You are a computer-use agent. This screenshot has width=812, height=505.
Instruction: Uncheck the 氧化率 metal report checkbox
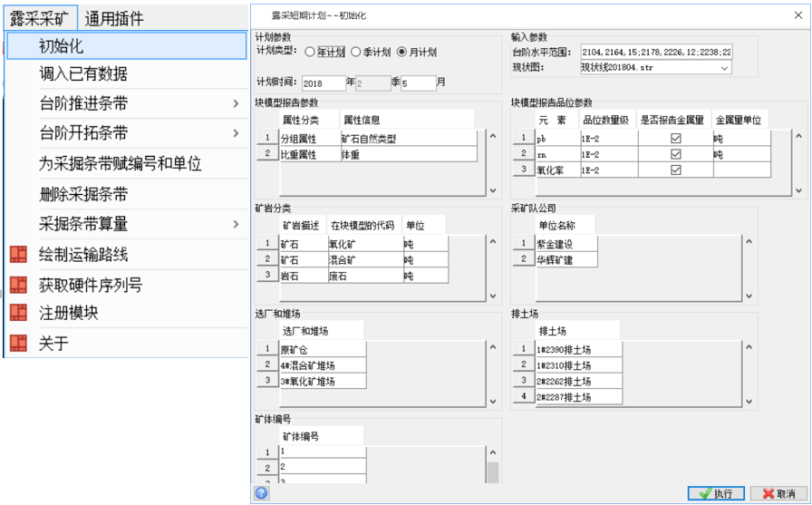674,170
